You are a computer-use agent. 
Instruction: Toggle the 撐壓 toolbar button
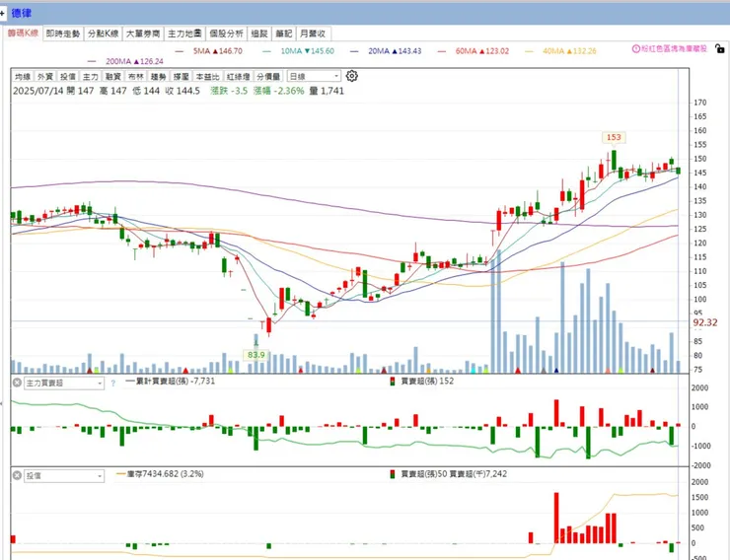coord(181,76)
